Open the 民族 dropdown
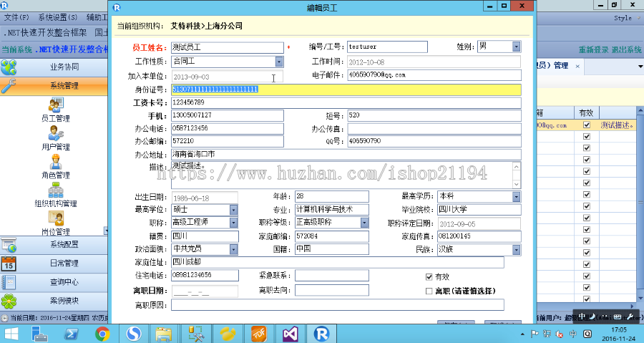Viewport: 644px width, 343px height. click(516, 249)
